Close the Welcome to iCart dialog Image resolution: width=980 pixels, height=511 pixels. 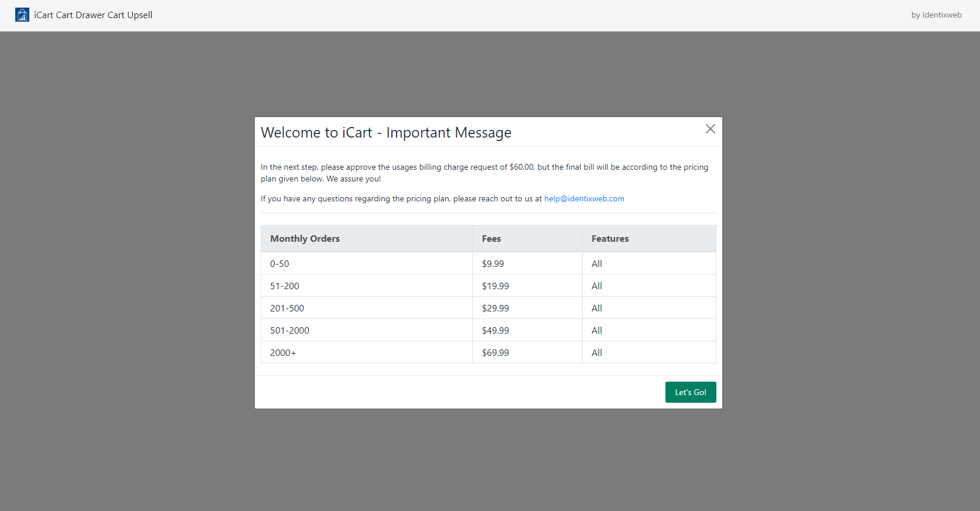(710, 129)
